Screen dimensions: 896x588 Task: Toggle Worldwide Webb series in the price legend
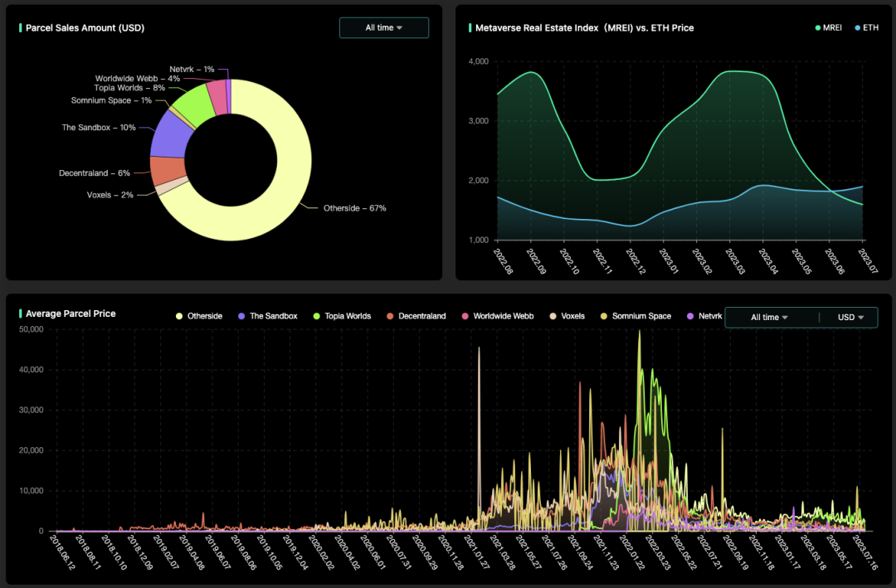497,316
